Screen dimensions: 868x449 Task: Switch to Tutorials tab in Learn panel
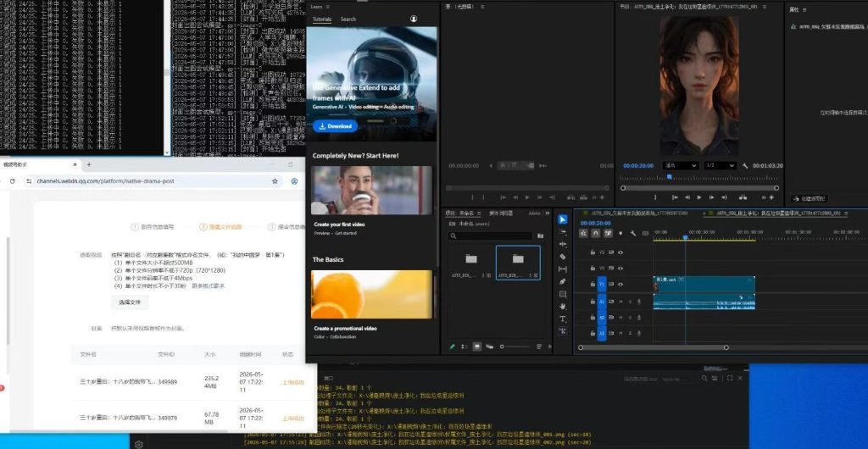[x=321, y=19]
